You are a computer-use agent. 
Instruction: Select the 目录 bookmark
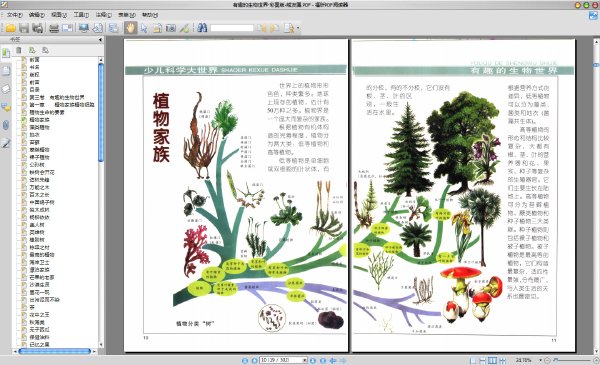coord(34,90)
